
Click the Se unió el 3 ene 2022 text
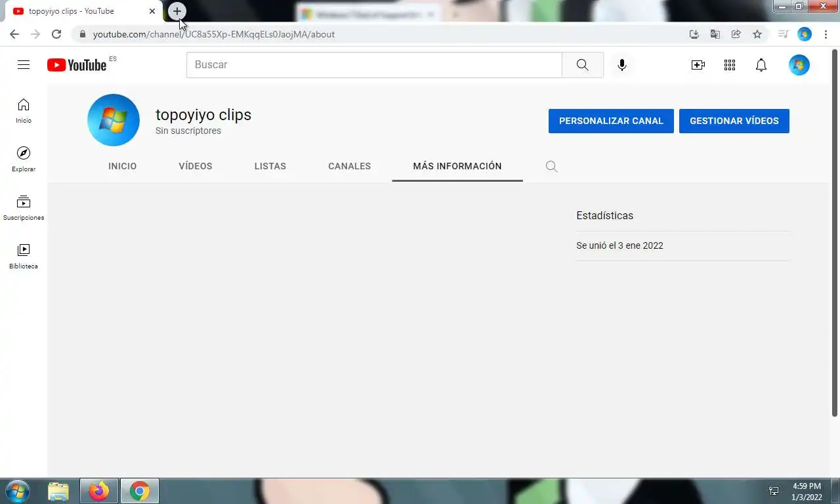coord(619,245)
